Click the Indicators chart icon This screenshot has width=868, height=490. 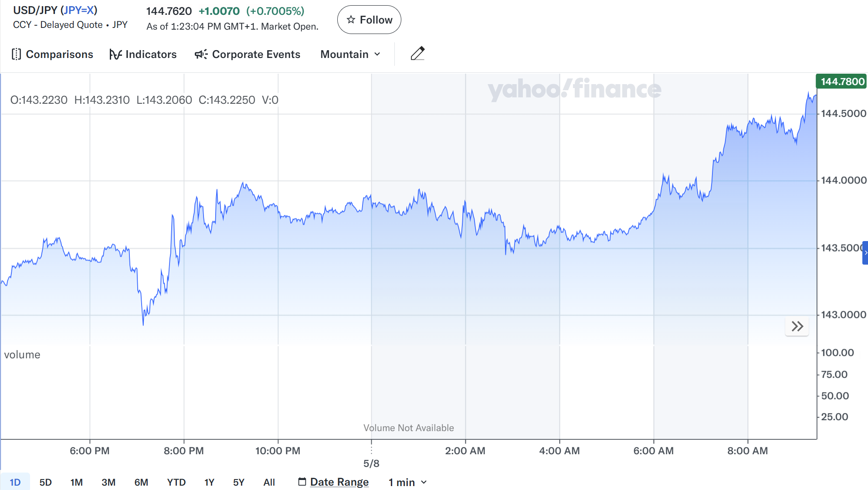(115, 54)
